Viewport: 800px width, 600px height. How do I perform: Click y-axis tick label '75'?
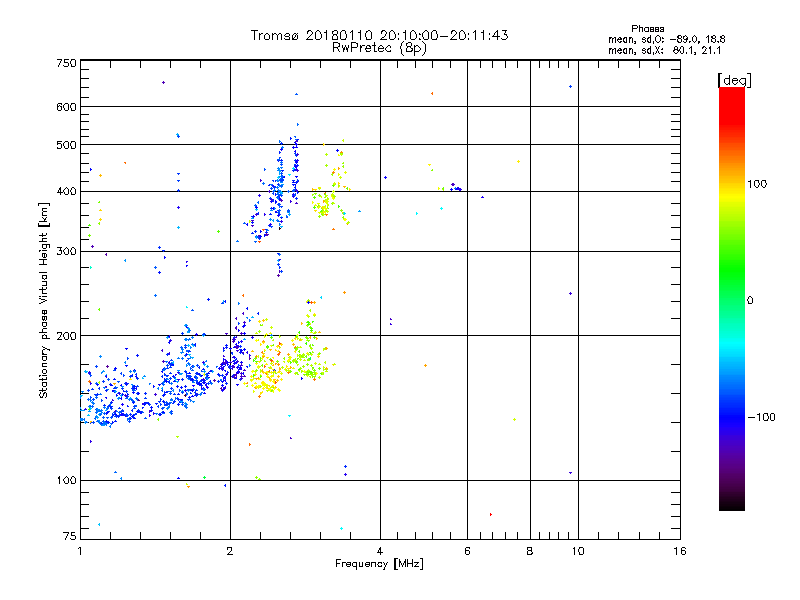point(69,536)
